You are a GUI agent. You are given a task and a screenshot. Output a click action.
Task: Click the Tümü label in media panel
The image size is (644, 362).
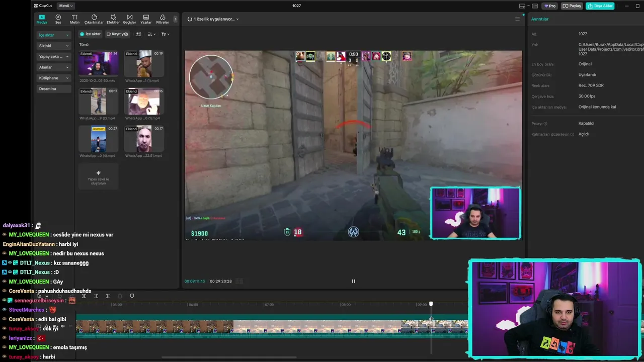coord(84,45)
